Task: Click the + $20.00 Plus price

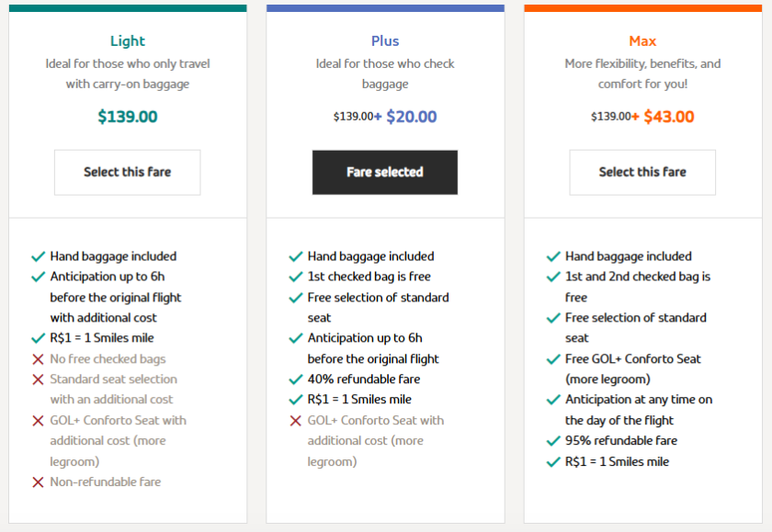Action: (x=405, y=117)
